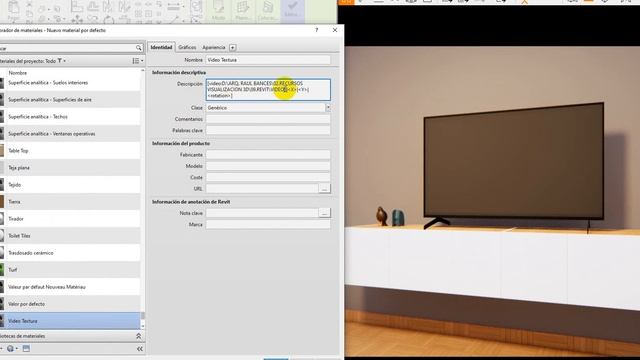Click the Coste input field
Screen dimensions: 640x360
[268, 178]
